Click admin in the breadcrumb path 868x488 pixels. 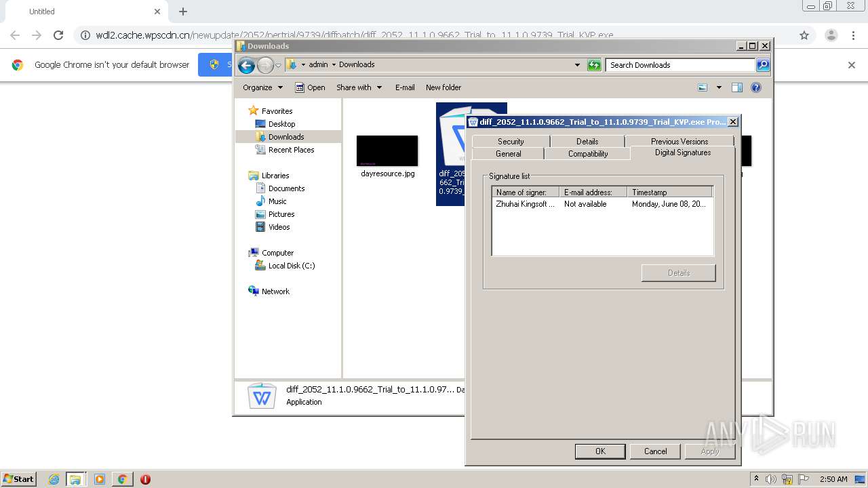(318, 64)
